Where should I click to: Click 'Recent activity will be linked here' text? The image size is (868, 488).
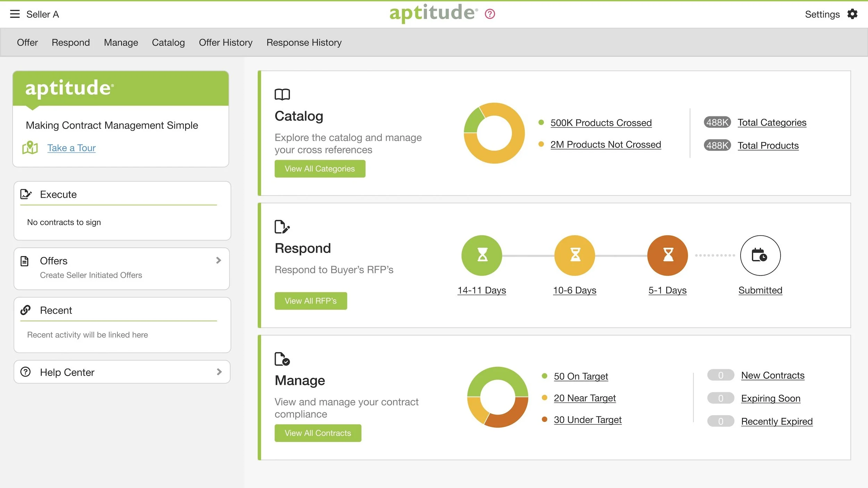(87, 335)
